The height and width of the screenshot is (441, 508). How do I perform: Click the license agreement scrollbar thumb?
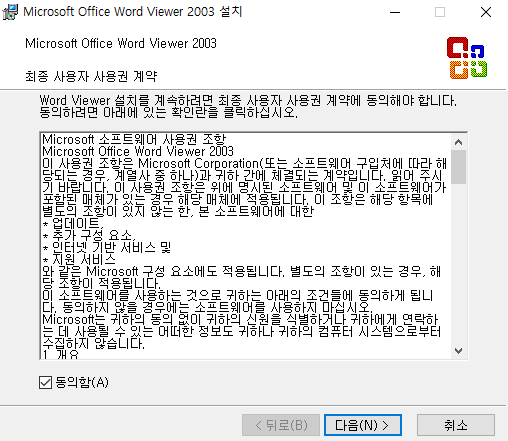point(458,167)
